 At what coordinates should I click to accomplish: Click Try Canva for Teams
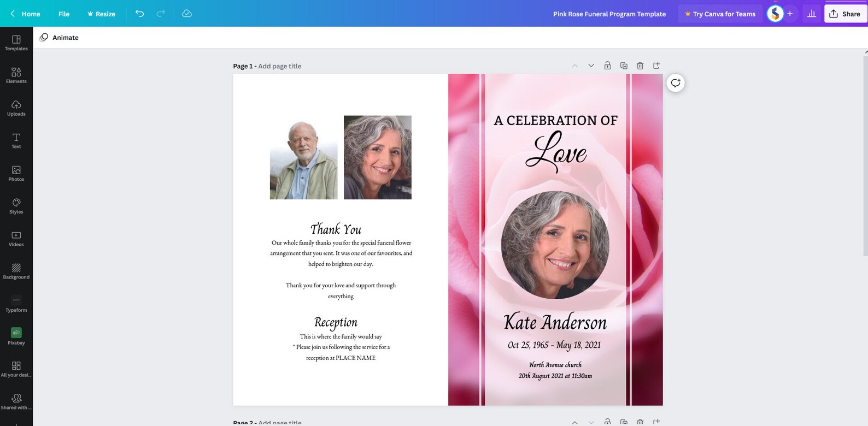(x=720, y=14)
